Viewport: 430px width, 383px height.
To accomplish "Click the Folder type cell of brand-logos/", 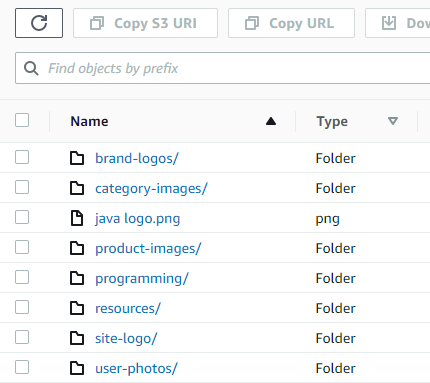I will tap(336, 158).
